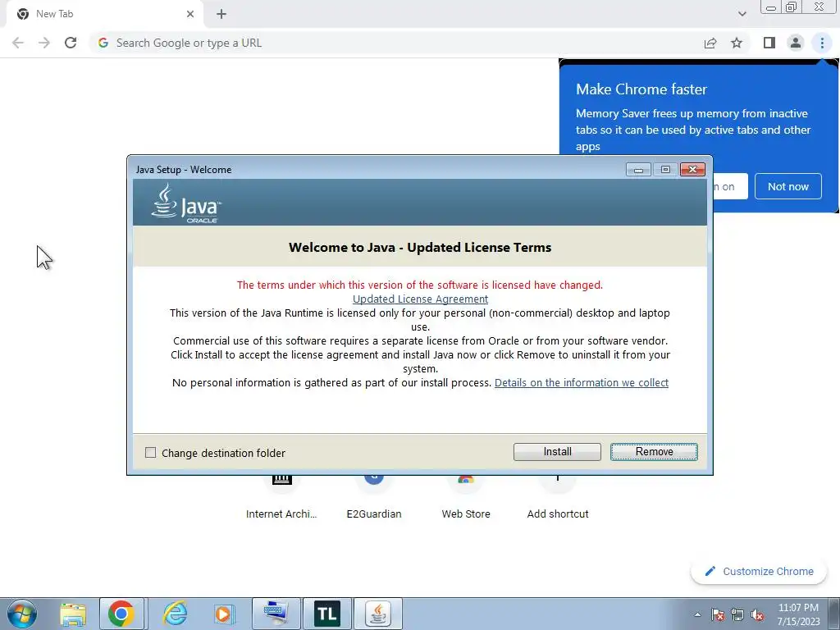Close the New Tab tab
840x630 pixels.
[x=190, y=14]
